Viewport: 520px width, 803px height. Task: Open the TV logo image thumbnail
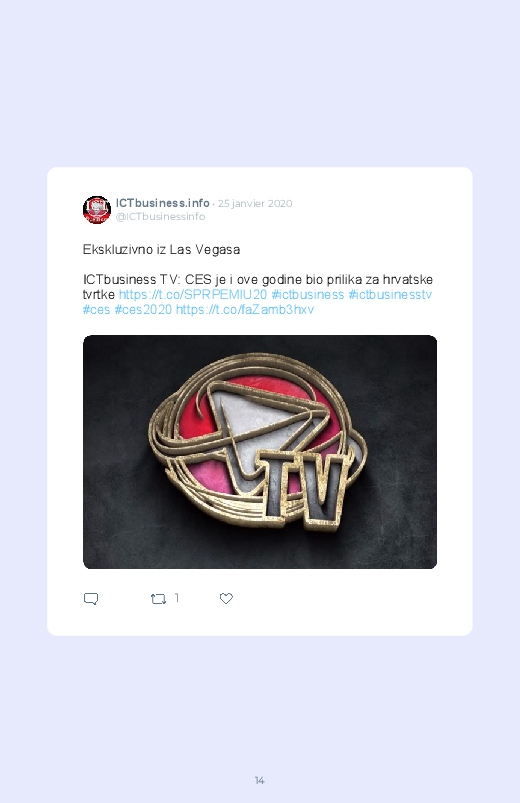260,452
